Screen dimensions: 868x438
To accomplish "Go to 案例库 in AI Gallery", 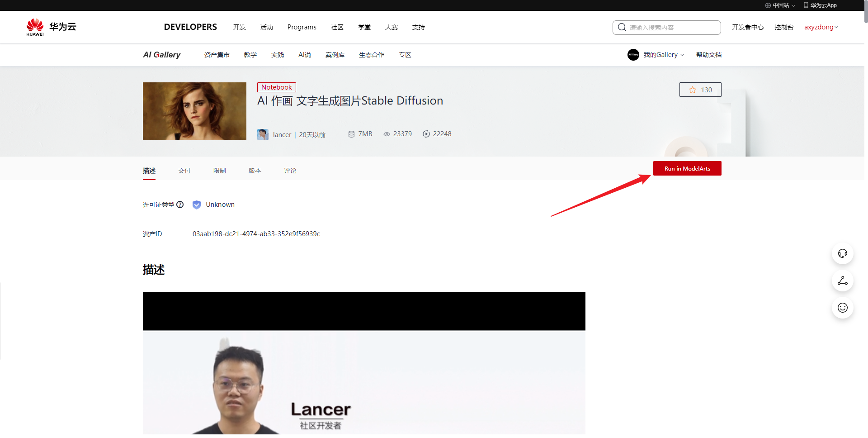I will [335, 55].
